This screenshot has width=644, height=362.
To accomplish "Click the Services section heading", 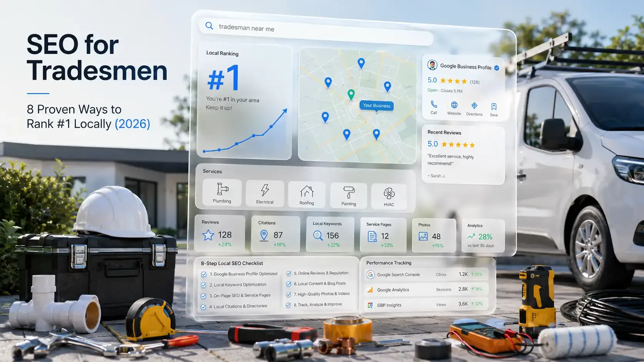I will point(212,171).
